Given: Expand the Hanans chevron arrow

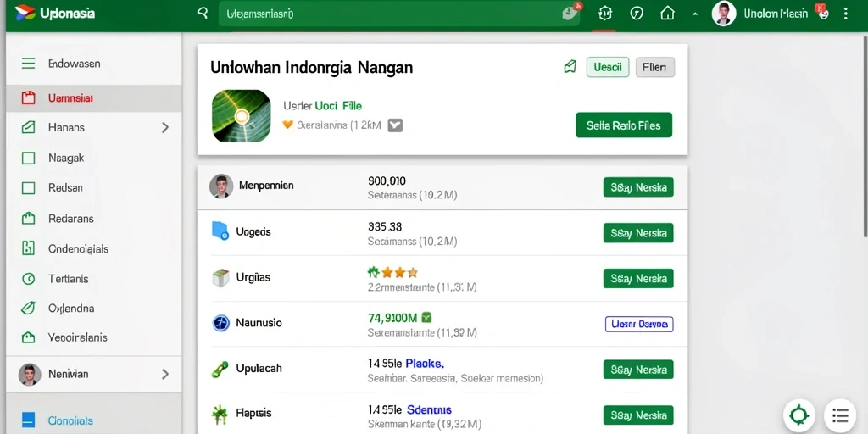Looking at the screenshot, I should pyautogui.click(x=164, y=128).
